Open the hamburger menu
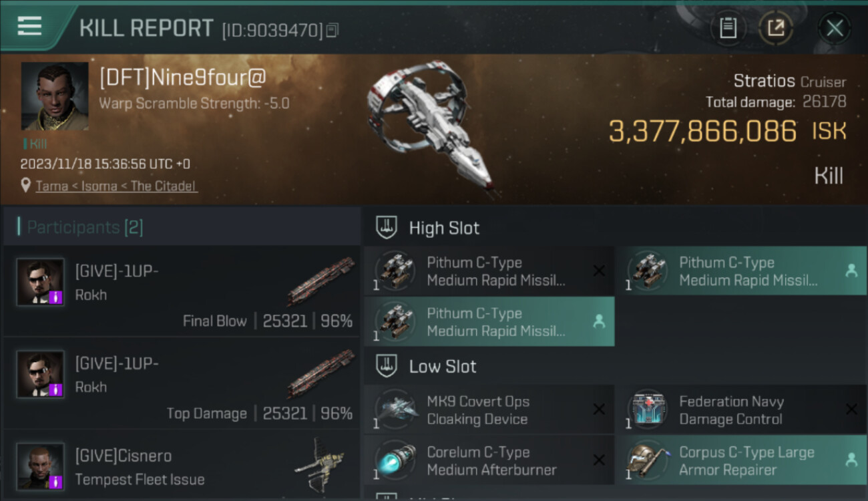Screen dimensions: 868x501 tap(29, 26)
